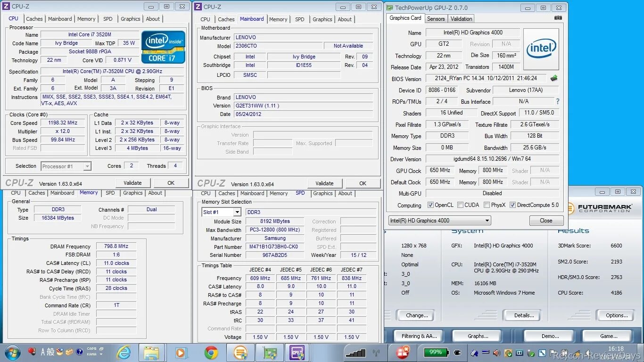This screenshot has width=644, height=362.
Task: Switch to the Sensors tab in GPU-Z
Action: pos(436,19)
